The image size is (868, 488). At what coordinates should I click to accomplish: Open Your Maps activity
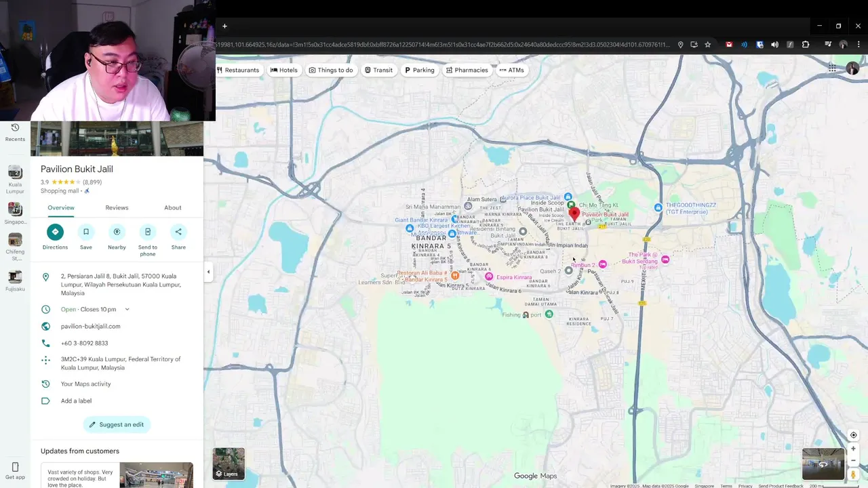tap(85, 384)
